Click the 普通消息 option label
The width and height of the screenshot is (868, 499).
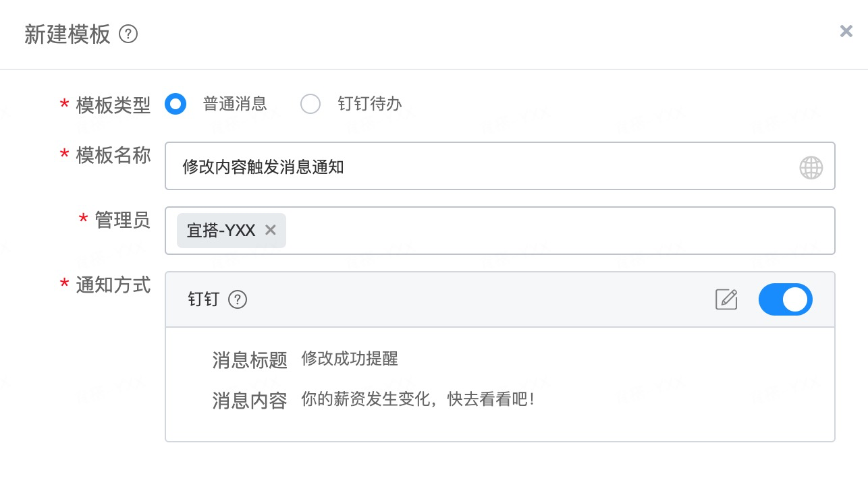pyautogui.click(x=235, y=104)
